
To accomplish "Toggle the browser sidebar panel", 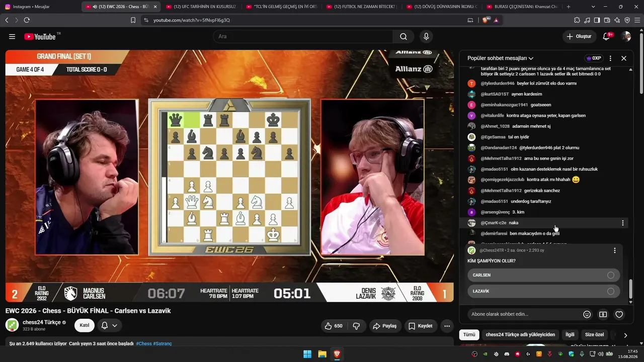I will pyautogui.click(x=597, y=20).
